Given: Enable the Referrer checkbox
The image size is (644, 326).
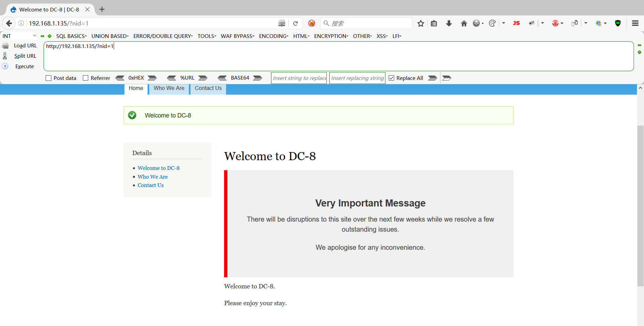Looking at the screenshot, I should point(86,78).
